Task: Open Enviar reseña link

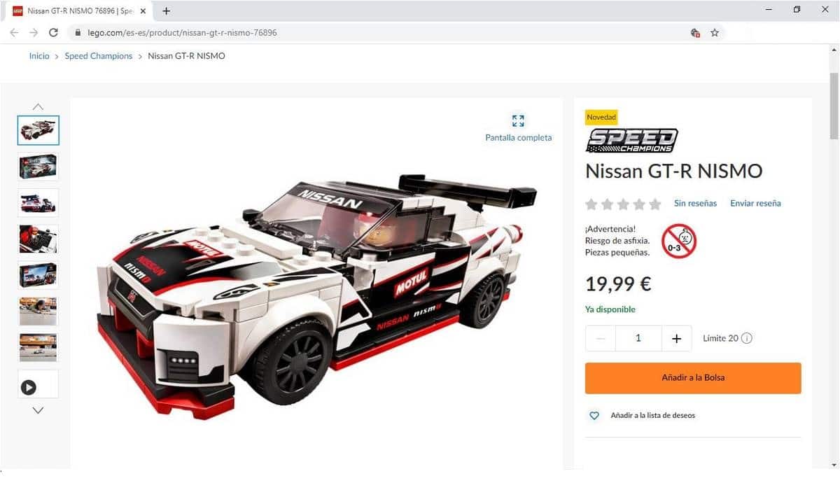Action: (755, 203)
